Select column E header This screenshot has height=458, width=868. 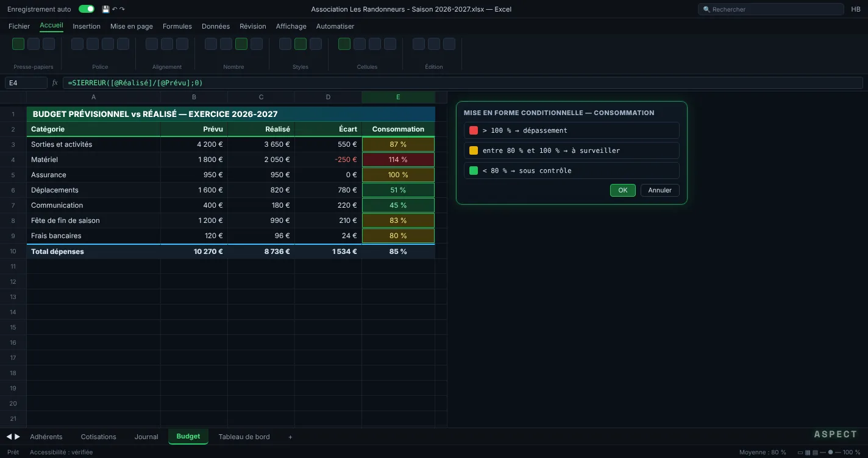pyautogui.click(x=398, y=97)
